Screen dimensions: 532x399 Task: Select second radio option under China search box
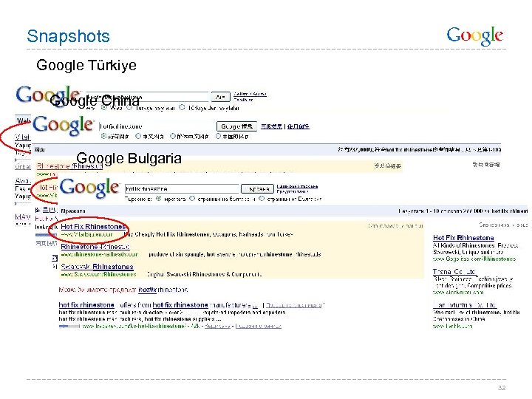pos(138,136)
